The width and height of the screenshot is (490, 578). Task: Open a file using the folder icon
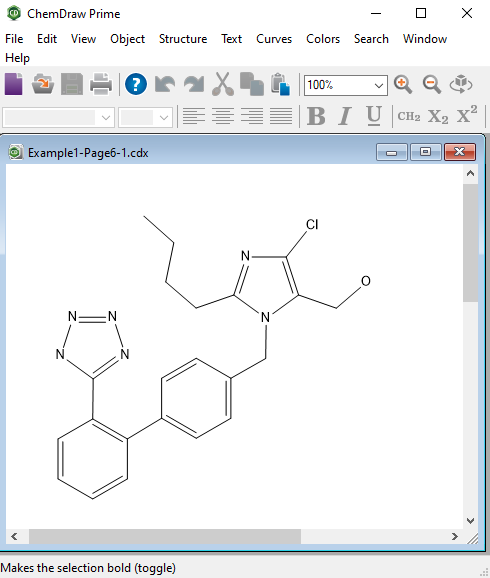pyautogui.click(x=43, y=84)
